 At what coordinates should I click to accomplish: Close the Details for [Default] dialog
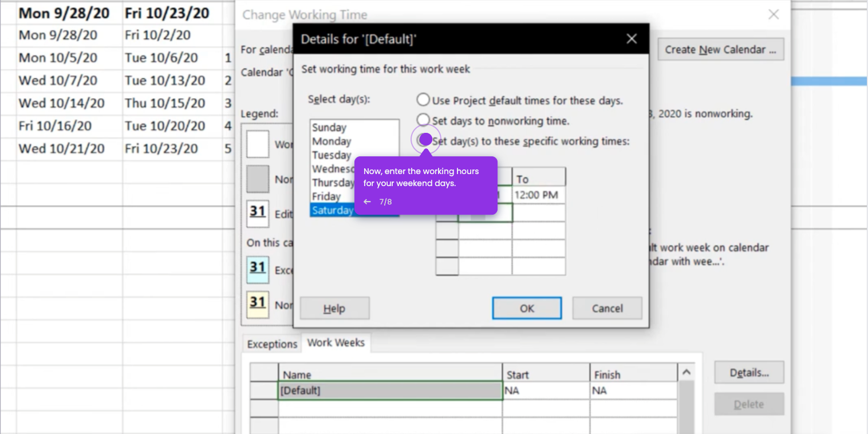pos(632,39)
